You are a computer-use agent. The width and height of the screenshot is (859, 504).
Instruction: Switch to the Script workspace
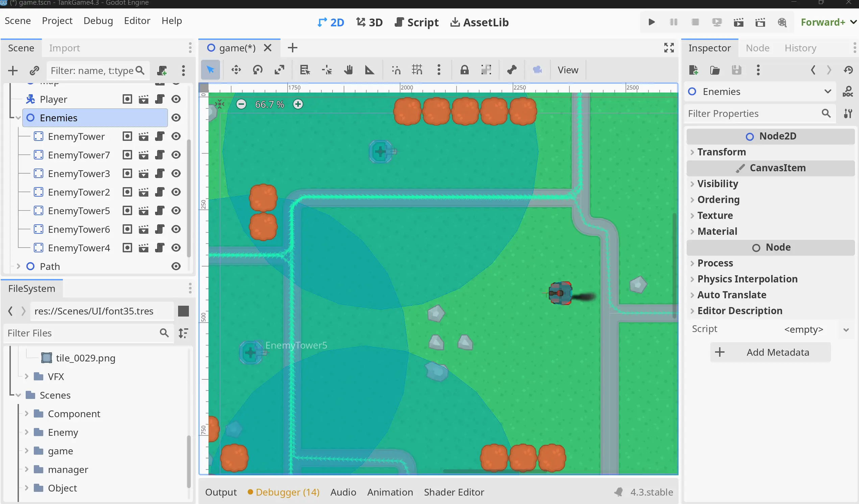(x=417, y=23)
